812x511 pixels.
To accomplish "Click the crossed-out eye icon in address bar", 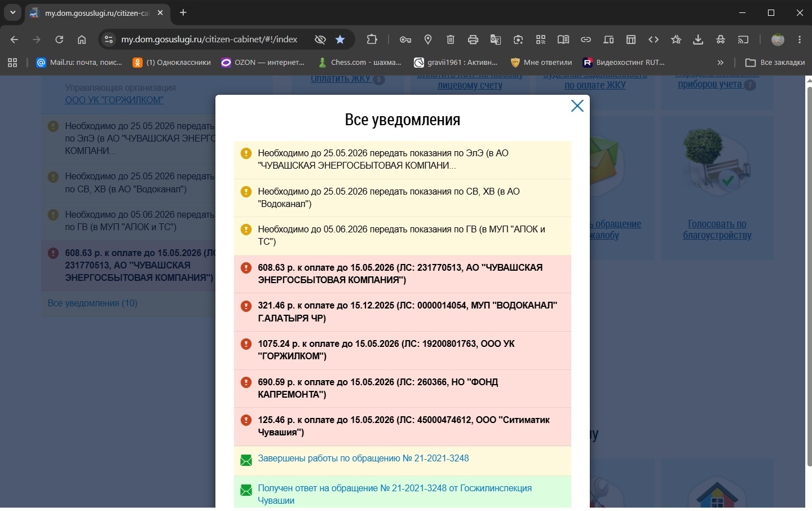I will pyautogui.click(x=320, y=39).
